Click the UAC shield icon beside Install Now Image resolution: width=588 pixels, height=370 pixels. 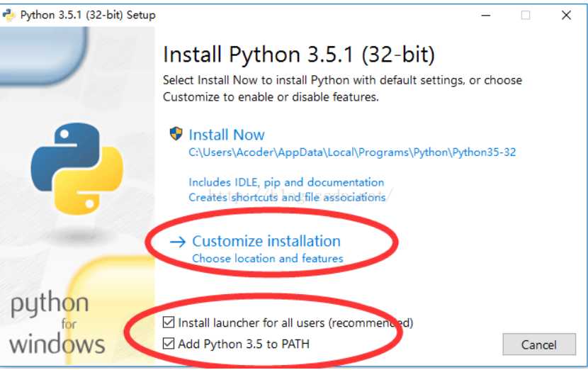[x=176, y=133]
